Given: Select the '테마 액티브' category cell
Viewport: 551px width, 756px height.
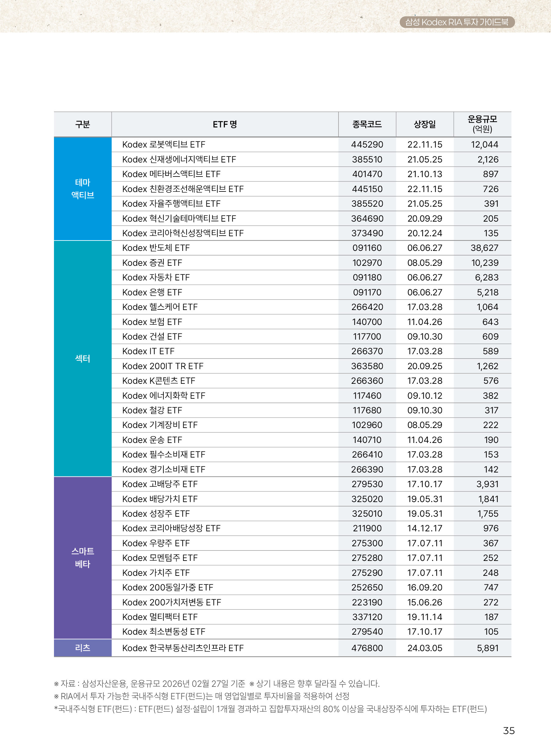Looking at the screenshot, I should pos(83,189).
